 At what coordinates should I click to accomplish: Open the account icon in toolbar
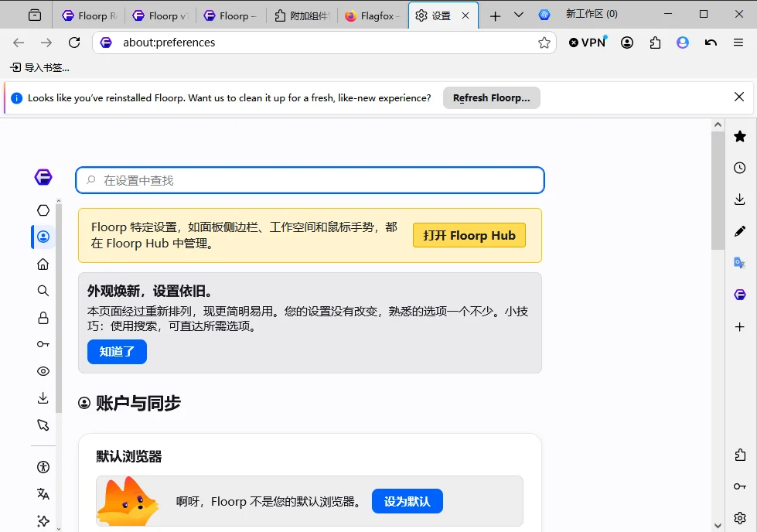pos(627,43)
